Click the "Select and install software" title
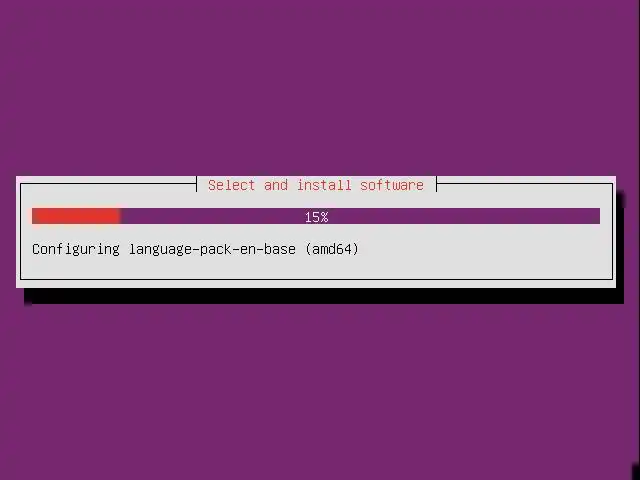This screenshot has width=640, height=480. (x=316, y=185)
